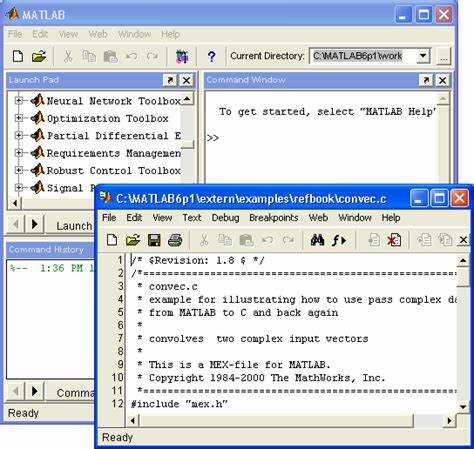Viewport: 474px width, 449px height.
Task: Click browse button next to Current Directory
Action: click(443, 57)
